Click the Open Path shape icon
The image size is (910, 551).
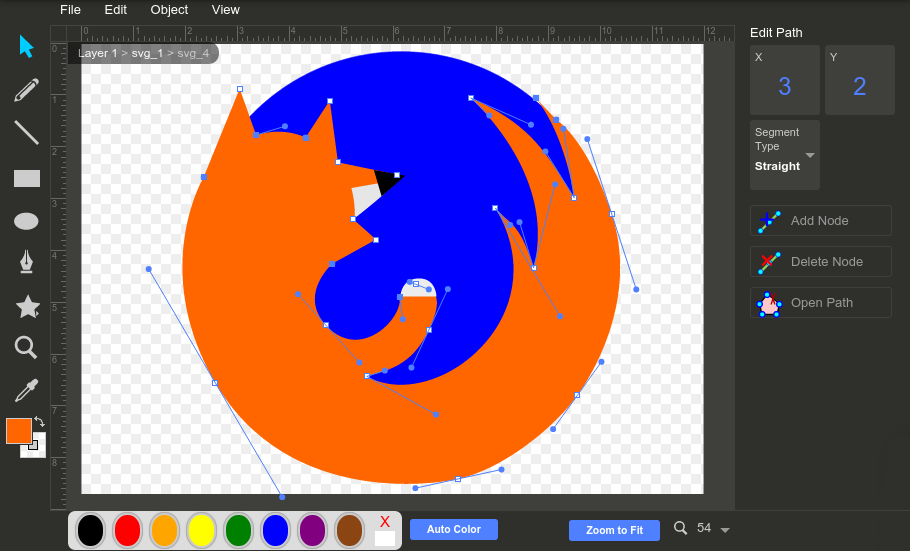[x=769, y=304]
